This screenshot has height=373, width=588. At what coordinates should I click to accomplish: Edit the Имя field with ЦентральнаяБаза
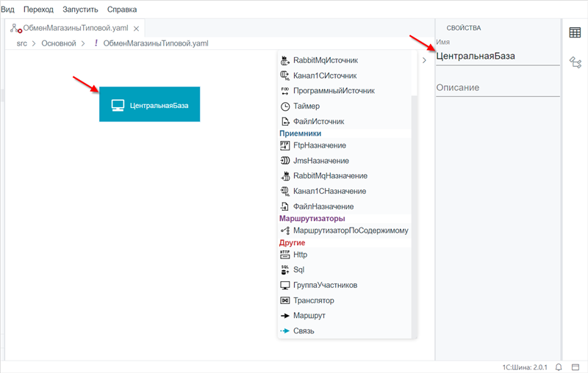[x=498, y=57]
